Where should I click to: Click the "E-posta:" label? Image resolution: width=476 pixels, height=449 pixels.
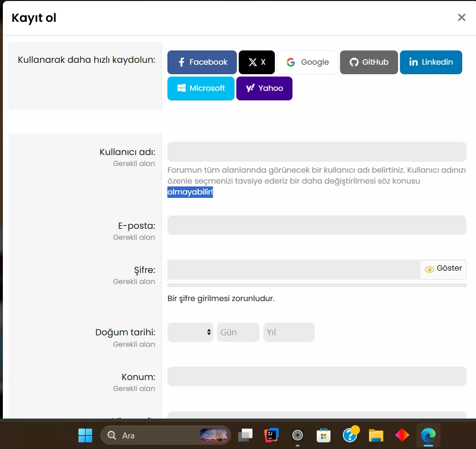coord(136,225)
